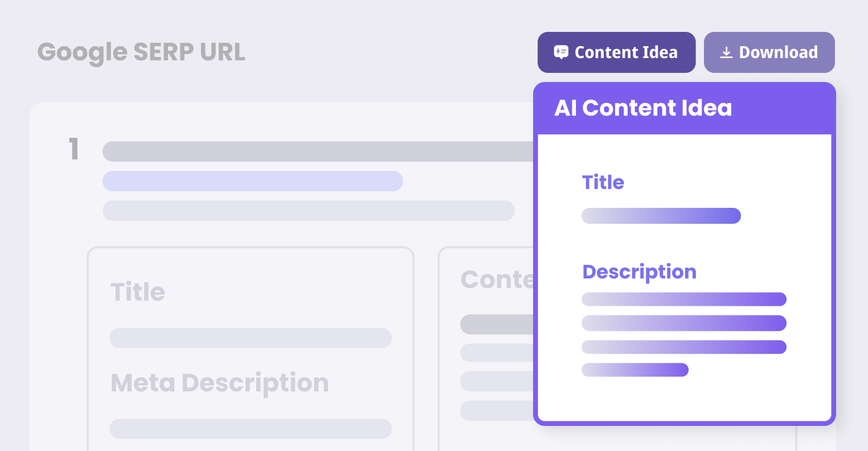Click the shortest gradient line under Description

(x=634, y=370)
